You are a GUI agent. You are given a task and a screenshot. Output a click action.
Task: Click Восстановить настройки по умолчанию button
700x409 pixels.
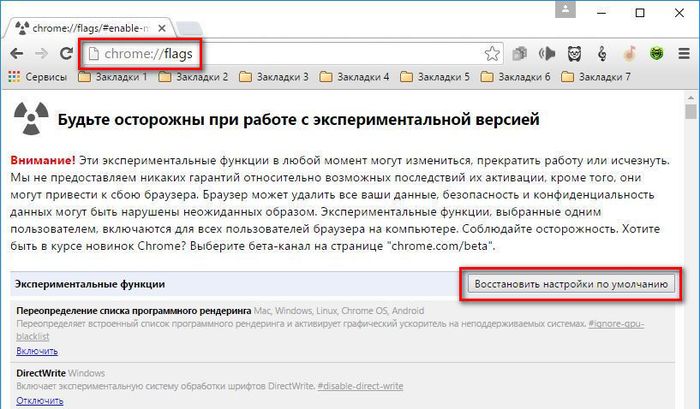[x=572, y=284]
